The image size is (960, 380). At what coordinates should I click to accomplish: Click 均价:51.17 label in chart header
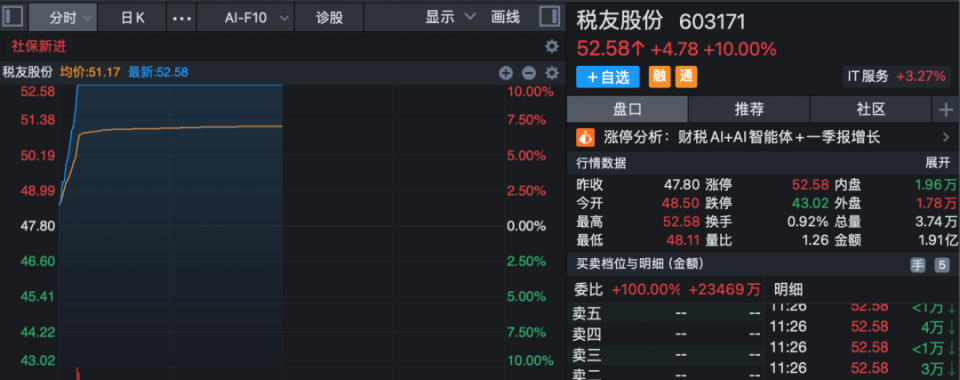coord(89,73)
